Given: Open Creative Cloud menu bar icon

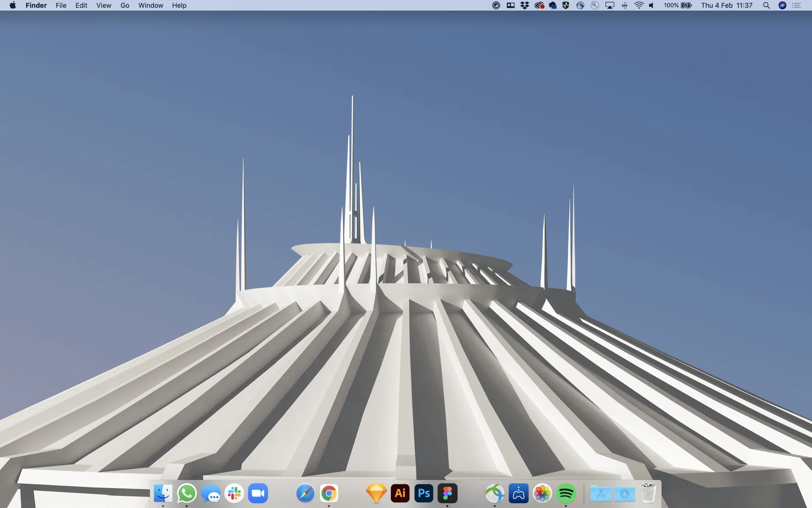Looking at the screenshot, I should pyautogui.click(x=539, y=5).
